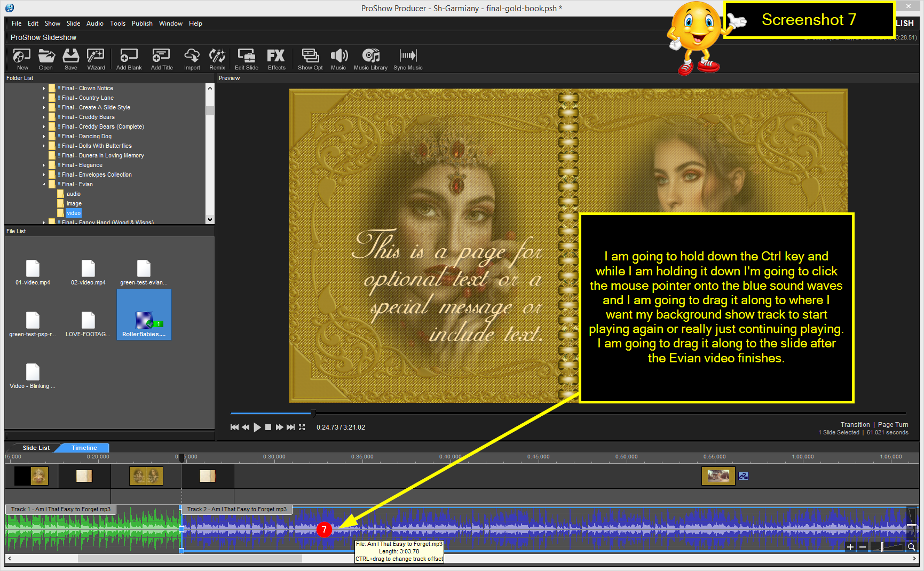924x571 pixels.
Task: Click the timeline magnifier icon
Action: coord(912,547)
